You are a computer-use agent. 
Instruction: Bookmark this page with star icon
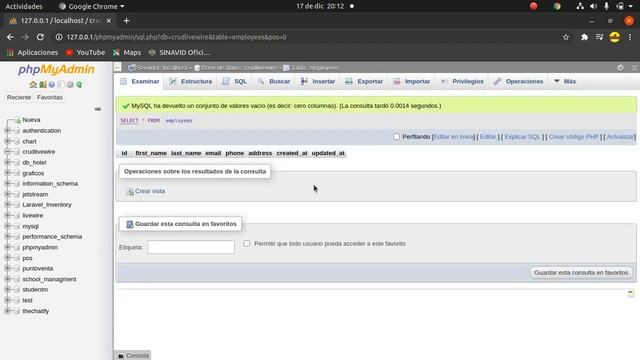(566, 37)
